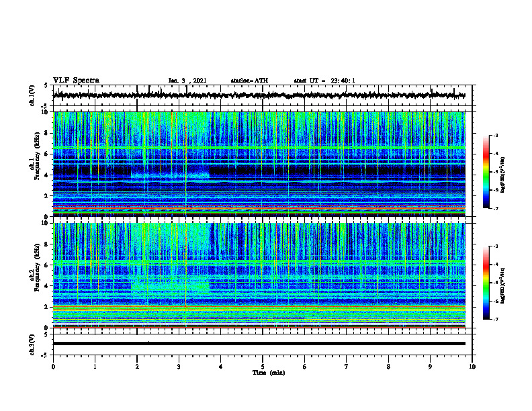Click the "station=ATH" header label
The image size is (532, 411).
(249, 81)
